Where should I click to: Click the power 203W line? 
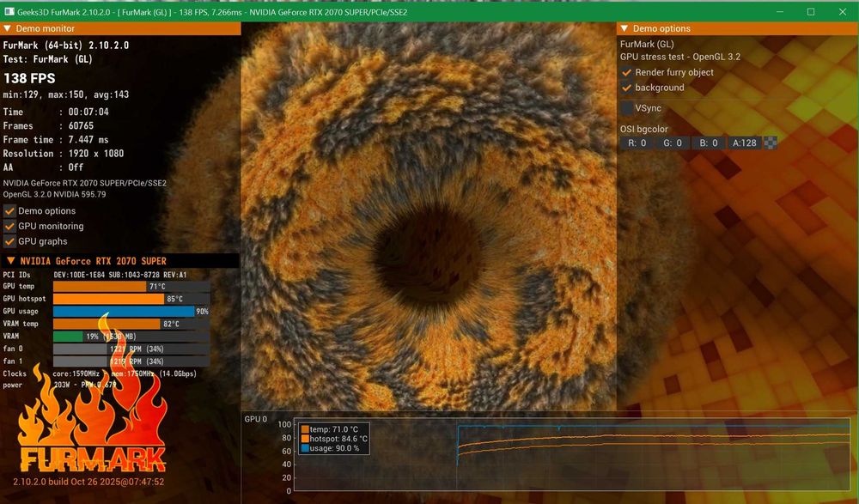60,386
